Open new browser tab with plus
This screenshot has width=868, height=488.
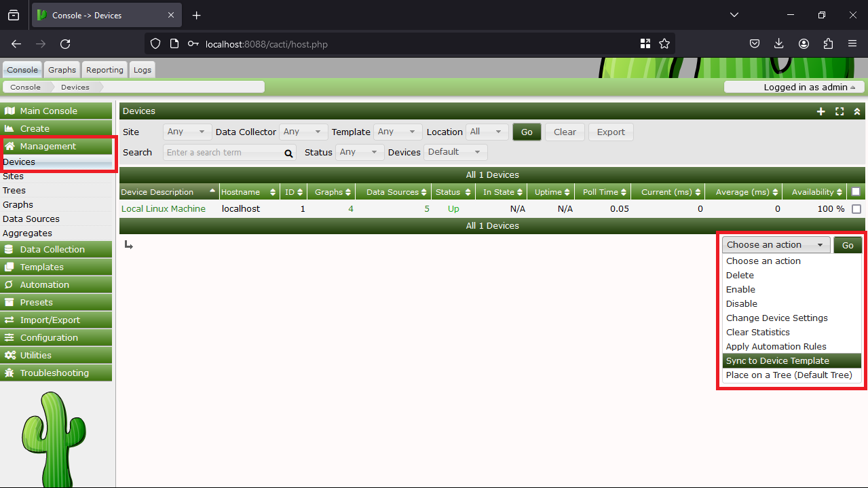(196, 15)
